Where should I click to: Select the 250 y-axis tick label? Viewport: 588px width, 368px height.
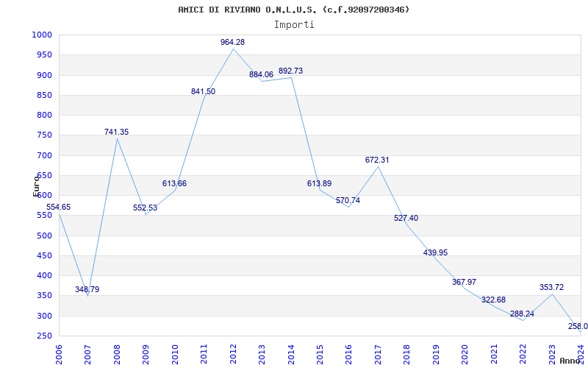(x=44, y=336)
